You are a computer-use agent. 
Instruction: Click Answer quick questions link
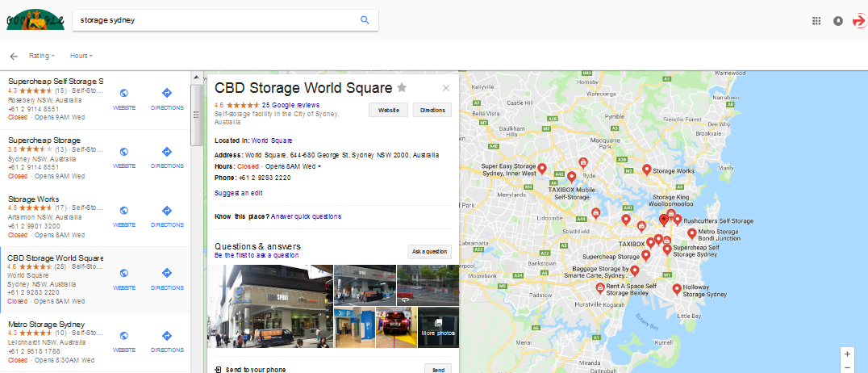pos(306,216)
